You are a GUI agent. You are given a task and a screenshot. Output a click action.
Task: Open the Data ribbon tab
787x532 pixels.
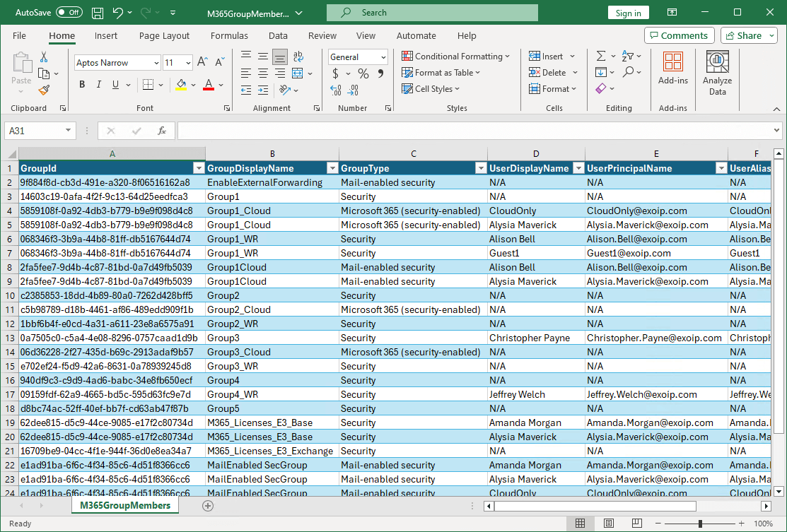[278, 36]
